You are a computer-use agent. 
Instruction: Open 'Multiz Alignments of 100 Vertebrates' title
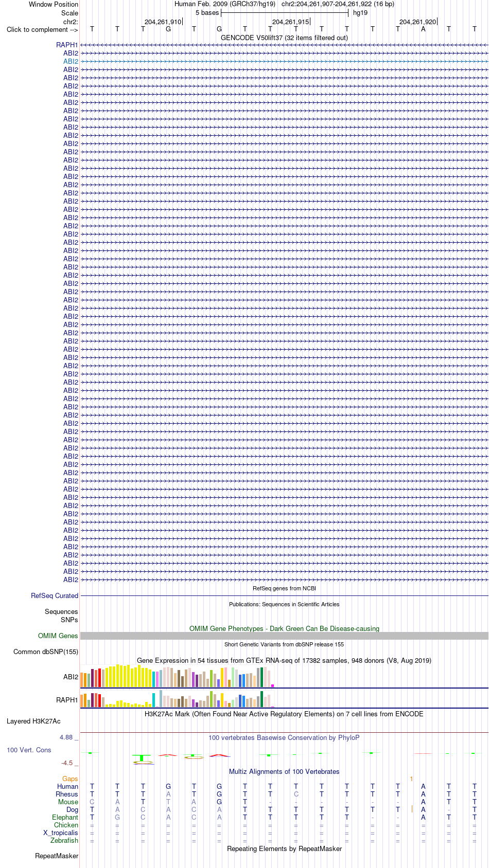[284, 771]
